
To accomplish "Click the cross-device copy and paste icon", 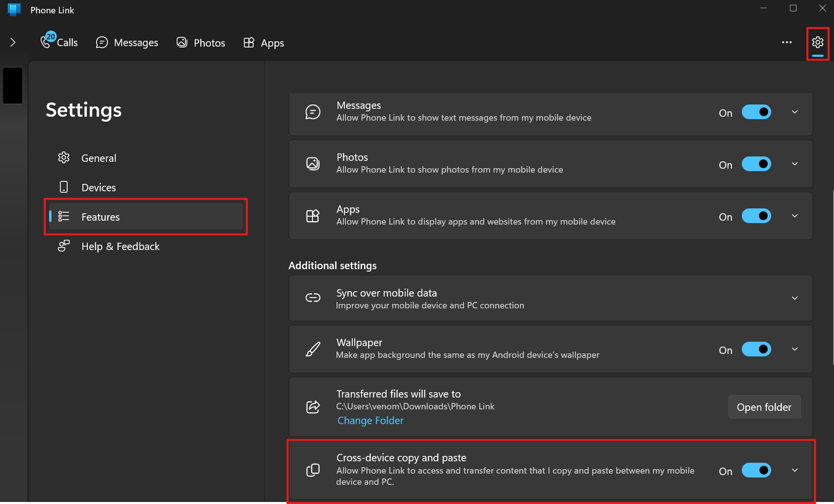I will (313, 470).
